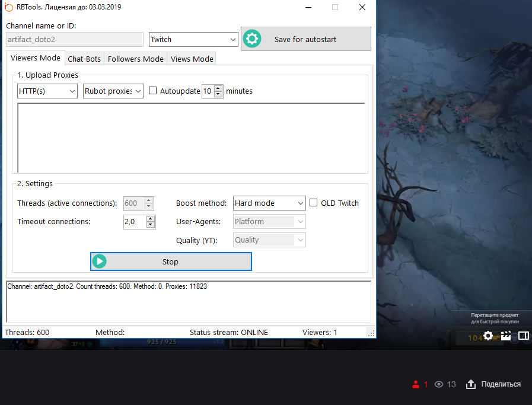
Task: Click the eye total views icon
Action: pyautogui.click(x=439, y=384)
